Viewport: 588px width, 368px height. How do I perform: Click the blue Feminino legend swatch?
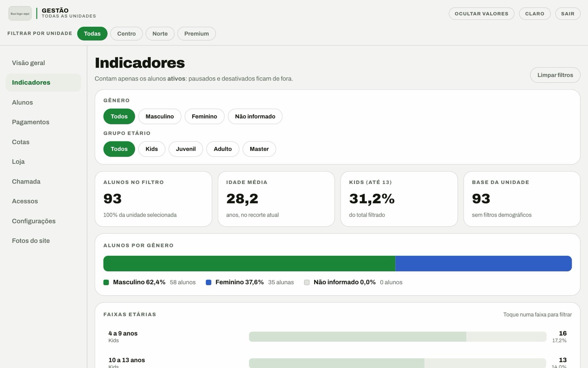208,282
